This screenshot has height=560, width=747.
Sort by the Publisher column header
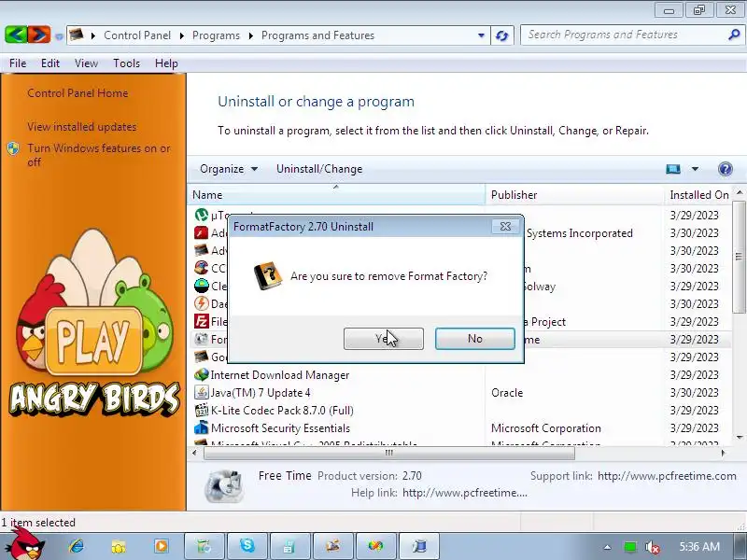[x=574, y=195]
